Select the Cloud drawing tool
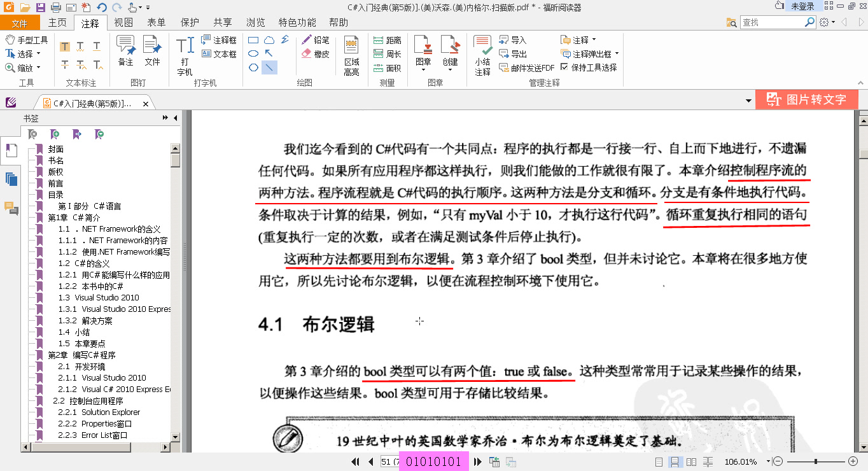Screen dimensions: 868x471 point(269,40)
